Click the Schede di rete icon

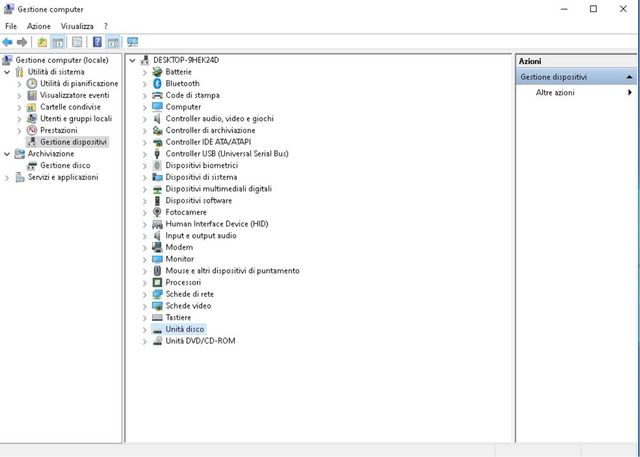pyautogui.click(x=157, y=294)
